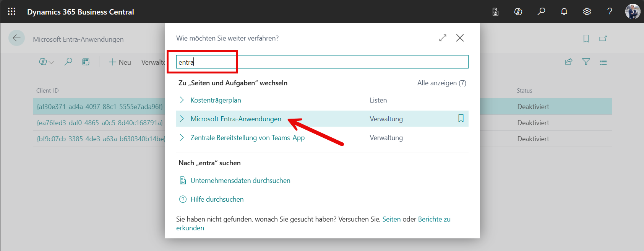Screen dimensions: 644x251
Task: Click Verwaltung beside Zentrale Bereitstellung von Teams-App
Action: 386,138
